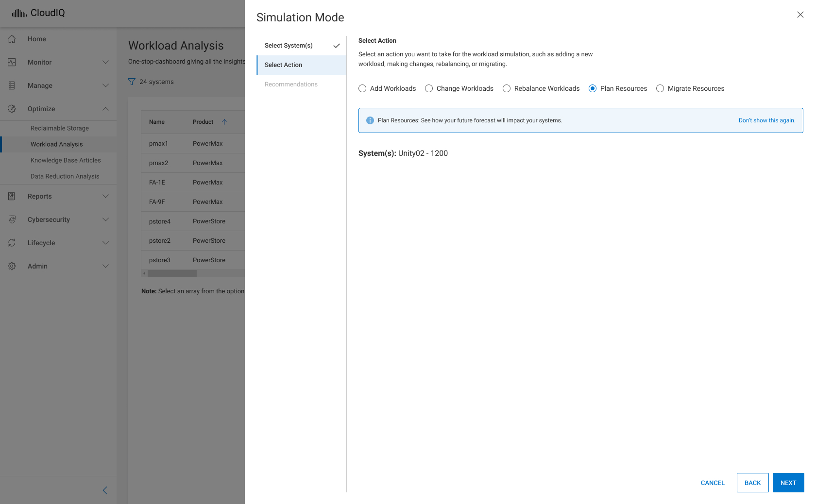Expand the Admin menu chevron
This screenshot has height=504, width=816.
[105, 266]
